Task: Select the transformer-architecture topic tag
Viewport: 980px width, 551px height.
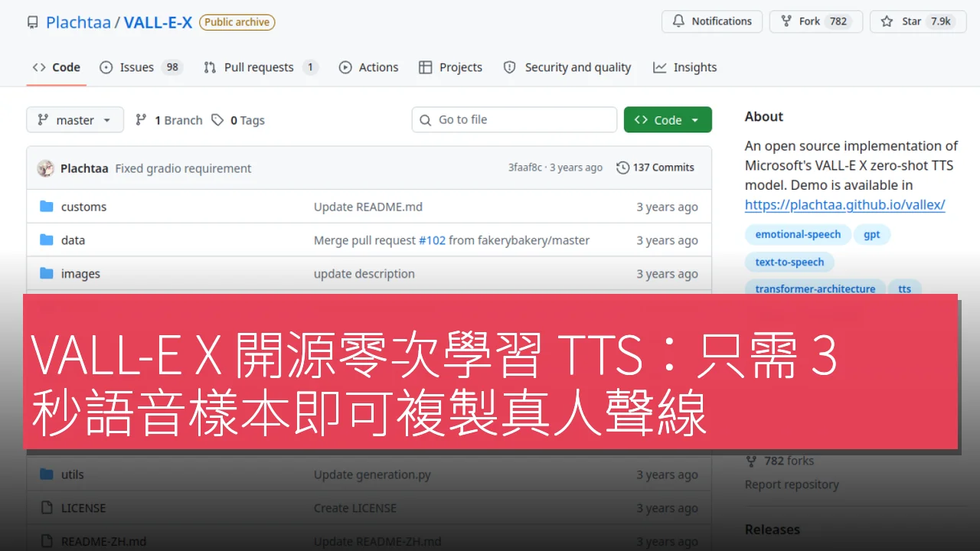Action: [815, 289]
